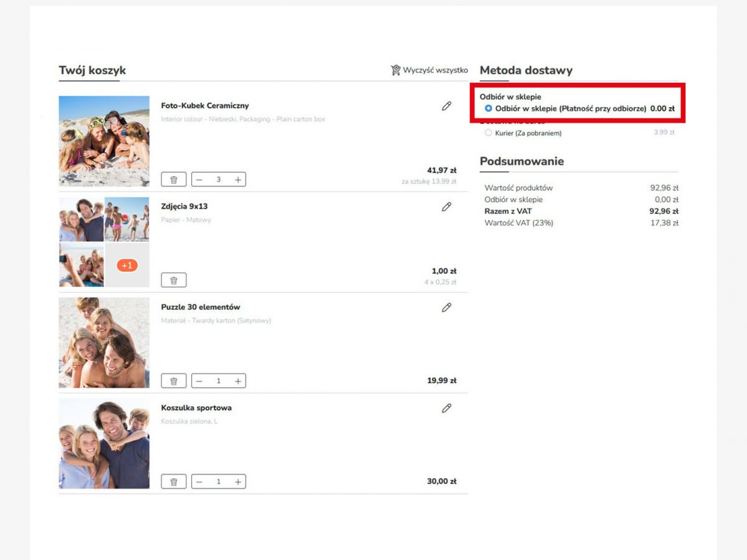Image resolution: width=747 pixels, height=560 pixels.
Task: Edit the Foto-Kubek Ceramiczny item with pencil icon
Action: pos(446,106)
